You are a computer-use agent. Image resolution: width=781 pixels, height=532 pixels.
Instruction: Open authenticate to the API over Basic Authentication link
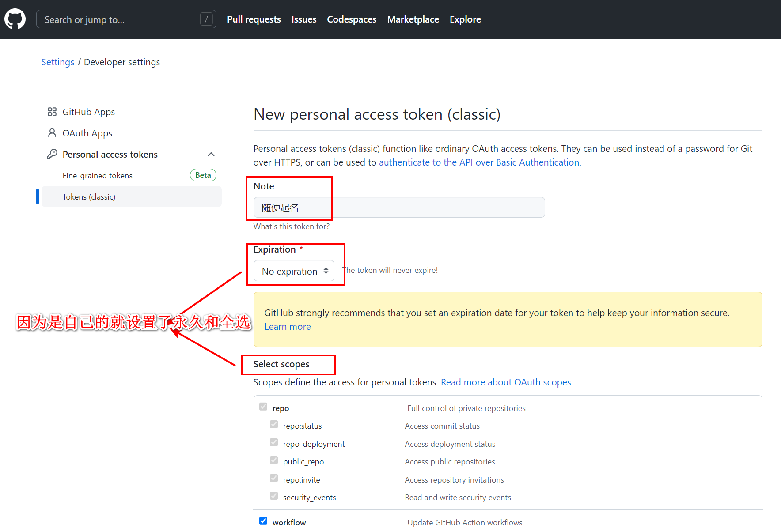479,162
